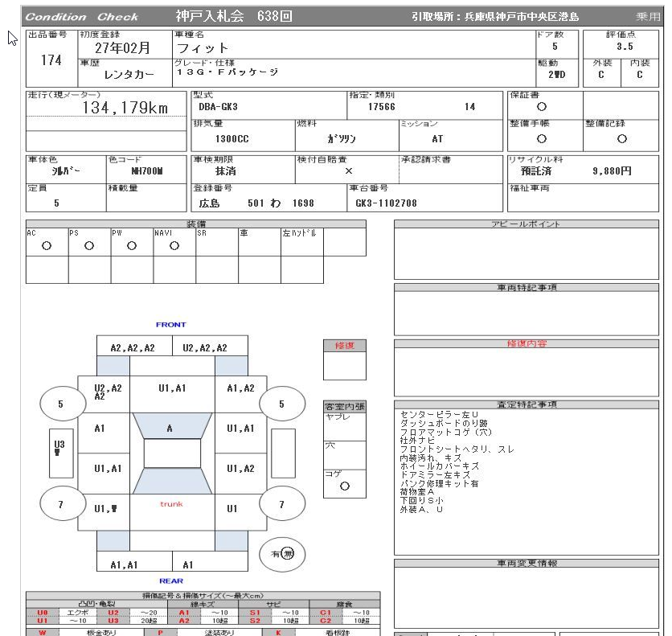
Task: Select the tire oval marked 7 on diagram's right
Action: pyautogui.click(x=281, y=504)
